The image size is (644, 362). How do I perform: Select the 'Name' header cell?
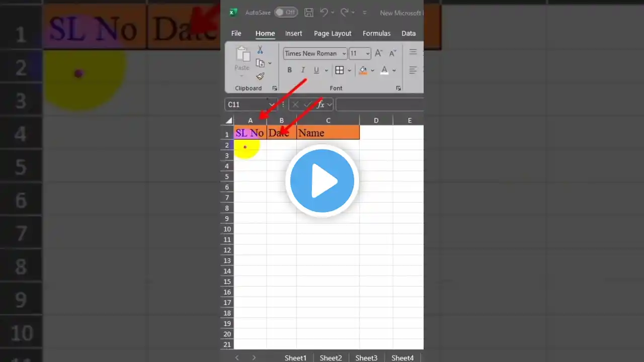328,133
